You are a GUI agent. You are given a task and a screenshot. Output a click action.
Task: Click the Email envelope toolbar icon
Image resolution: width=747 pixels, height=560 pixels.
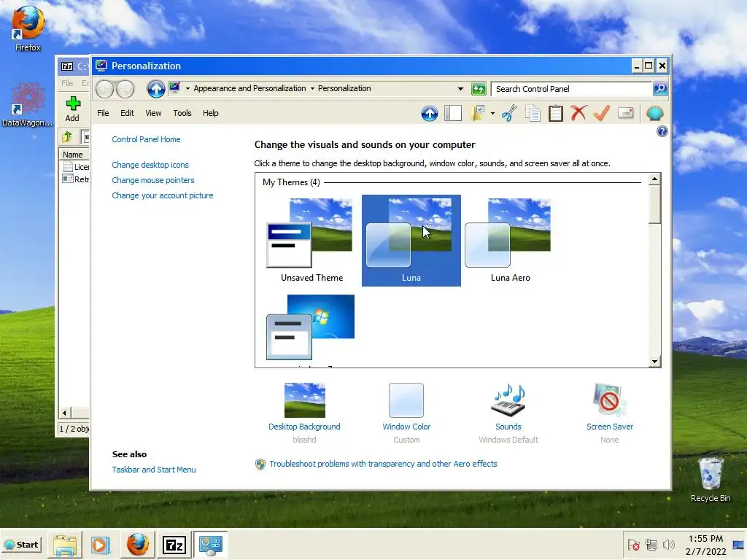tap(625, 113)
